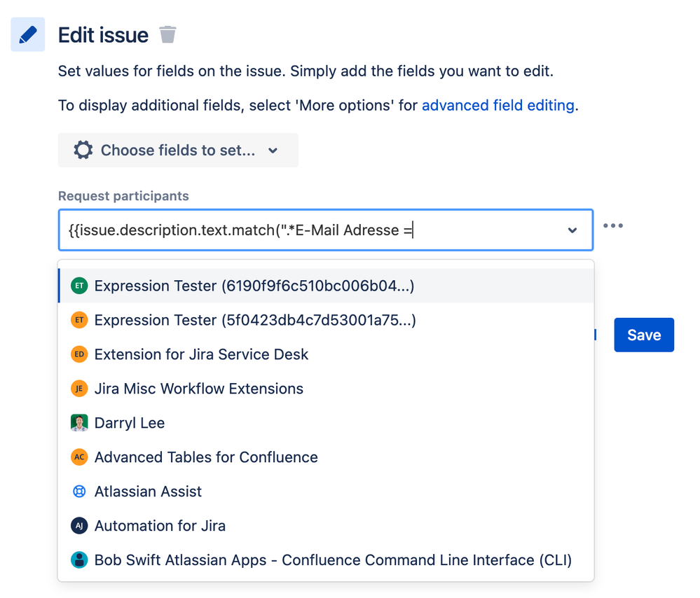The width and height of the screenshot is (700, 598).
Task: Click the trash delete icon beside Edit issue
Action: pos(168,34)
